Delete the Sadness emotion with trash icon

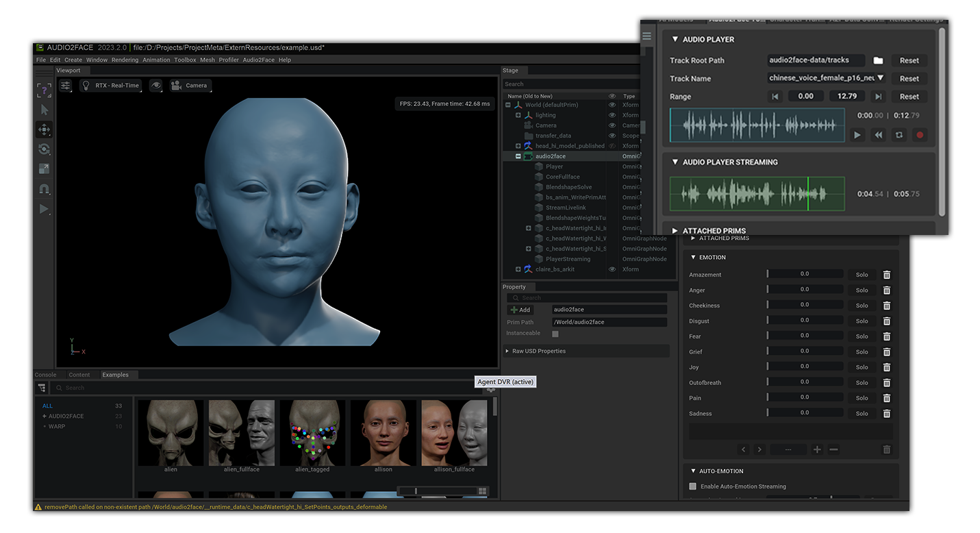[887, 414]
